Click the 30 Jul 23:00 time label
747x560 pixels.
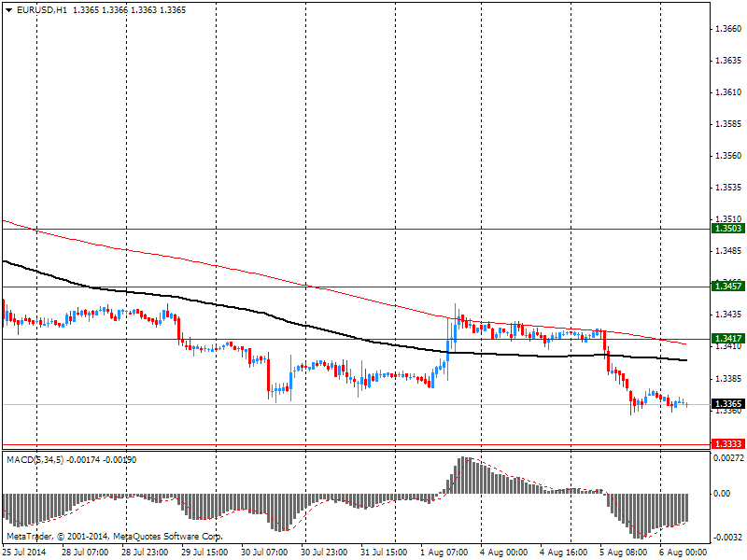[x=324, y=553]
